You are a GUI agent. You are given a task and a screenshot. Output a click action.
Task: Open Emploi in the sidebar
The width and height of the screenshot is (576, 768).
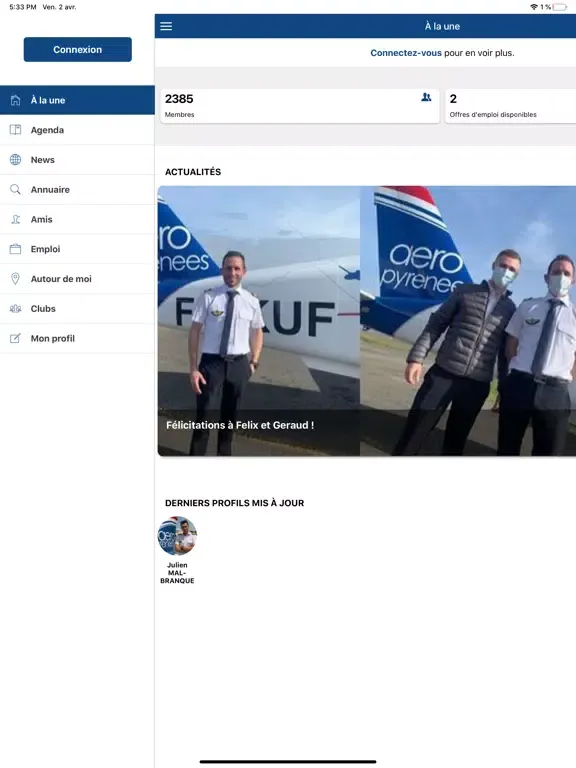77,249
